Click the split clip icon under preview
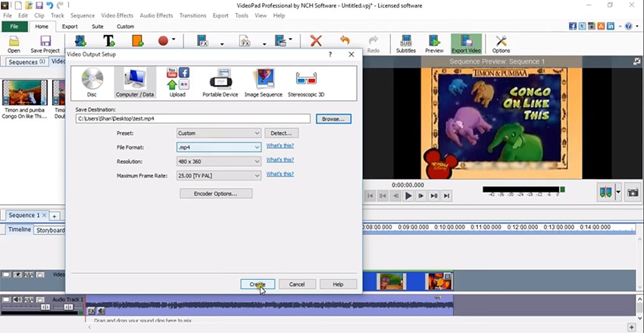Image resolution: width=644 pixels, height=333 pixels. click(606, 193)
